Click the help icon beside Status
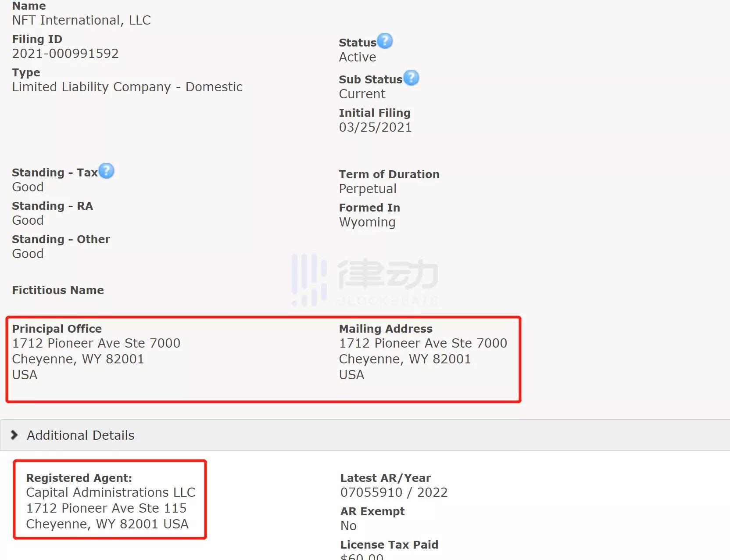The height and width of the screenshot is (560, 730). (x=385, y=41)
